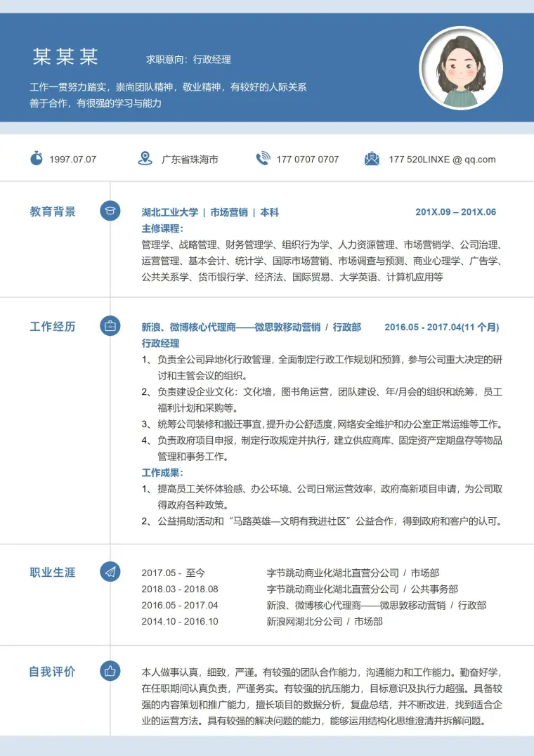Click achievement item 提高员工关怀体验感
The width and height of the screenshot is (534, 756).
point(322,497)
